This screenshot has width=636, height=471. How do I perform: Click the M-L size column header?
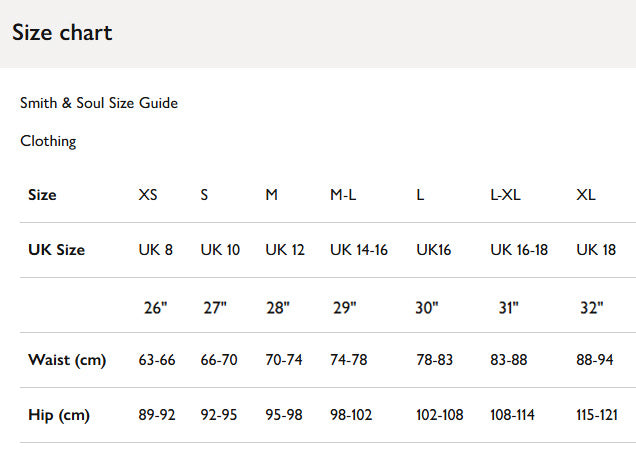(x=343, y=195)
